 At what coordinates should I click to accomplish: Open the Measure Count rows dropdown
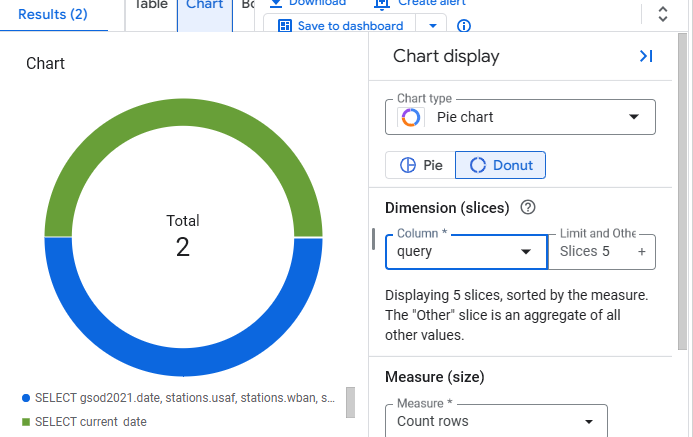[496, 421]
